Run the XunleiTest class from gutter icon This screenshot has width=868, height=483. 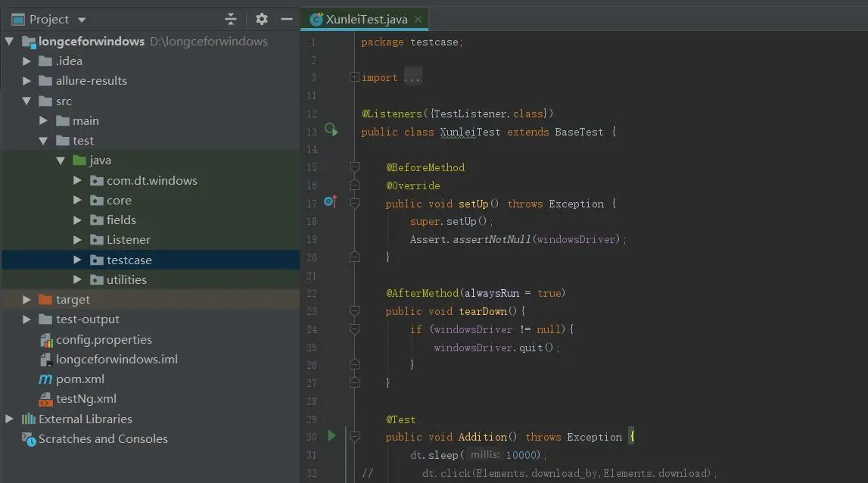331,131
